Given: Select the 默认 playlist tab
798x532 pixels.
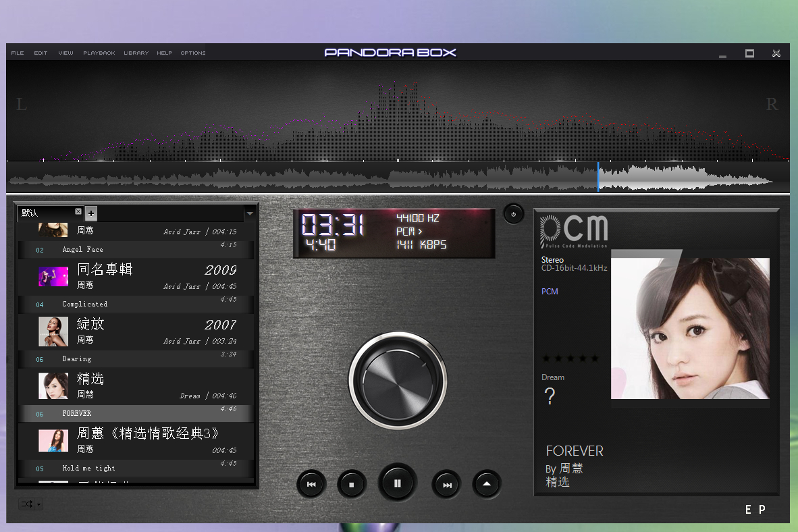Looking at the screenshot, I should click(50, 213).
